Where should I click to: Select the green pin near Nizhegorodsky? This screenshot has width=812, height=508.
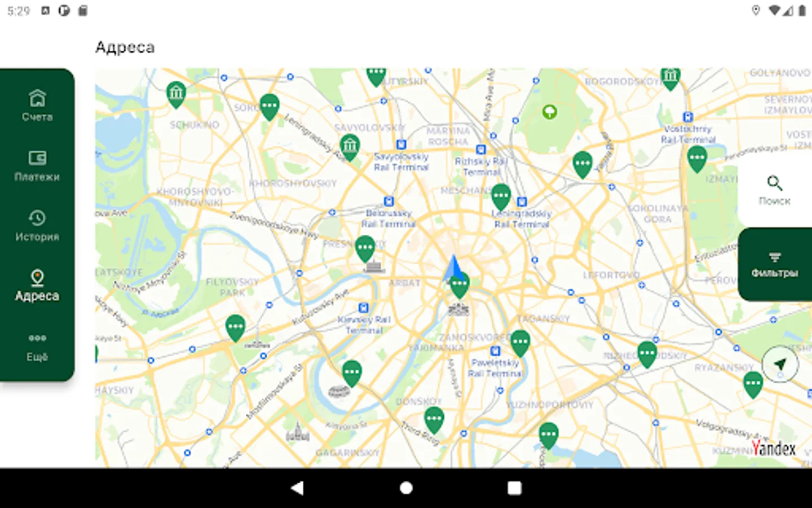click(647, 354)
